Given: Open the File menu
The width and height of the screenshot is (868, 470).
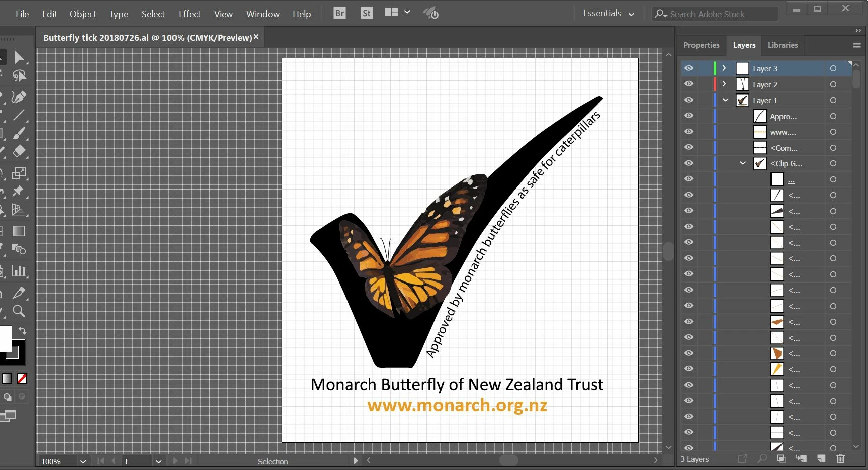Looking at the screenshot, I should (22, 14).
